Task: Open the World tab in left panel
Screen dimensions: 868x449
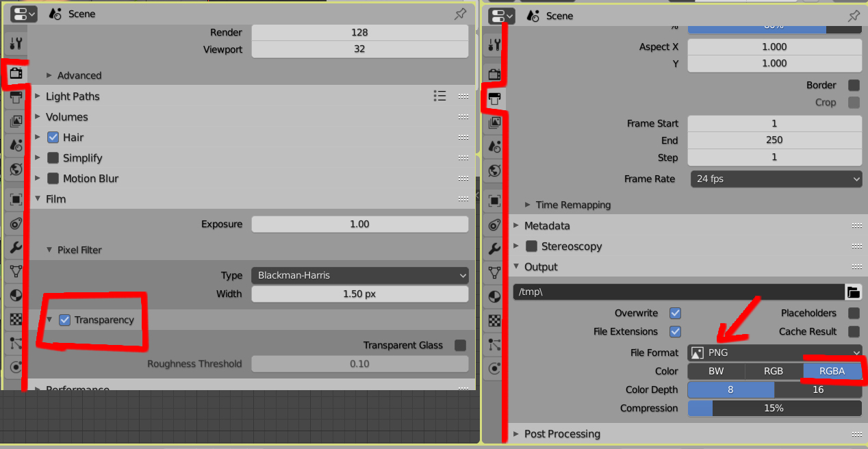Action: (x=16, y=169)
